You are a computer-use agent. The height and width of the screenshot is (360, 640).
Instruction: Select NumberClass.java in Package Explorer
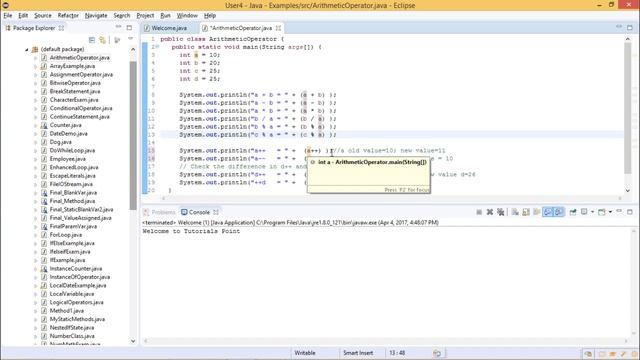(72, 336)
